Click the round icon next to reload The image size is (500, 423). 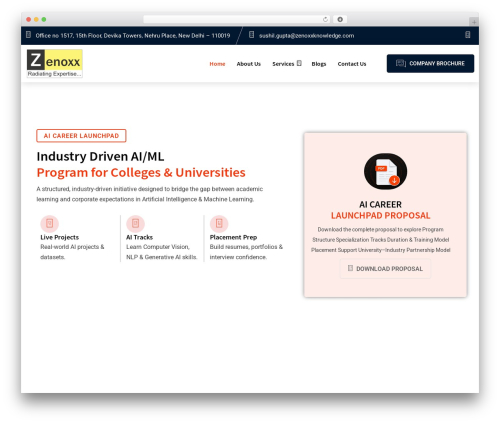coord(340,19)
